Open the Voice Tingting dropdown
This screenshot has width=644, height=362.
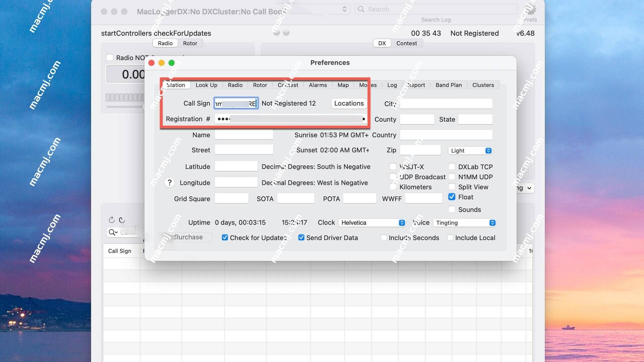point(465,223)
